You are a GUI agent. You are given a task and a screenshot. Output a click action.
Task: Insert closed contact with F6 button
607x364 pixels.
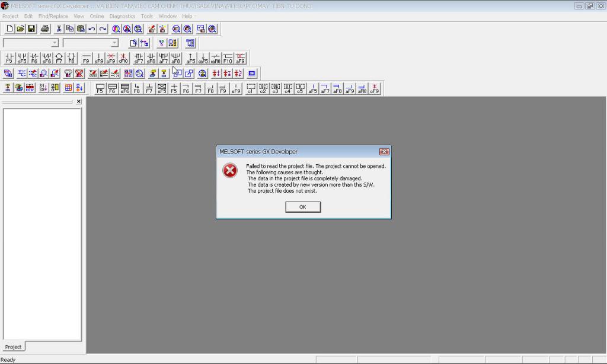[34, 58]
